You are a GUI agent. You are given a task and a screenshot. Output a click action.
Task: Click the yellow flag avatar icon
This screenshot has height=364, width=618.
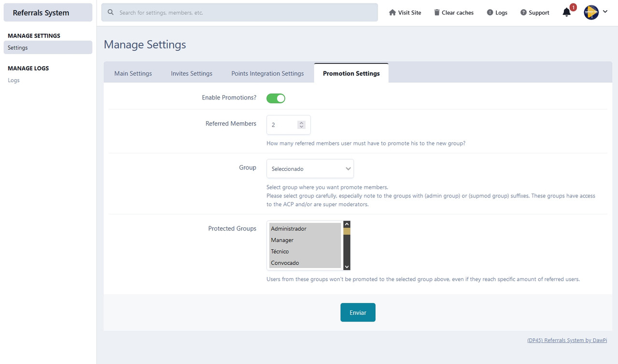590,12
